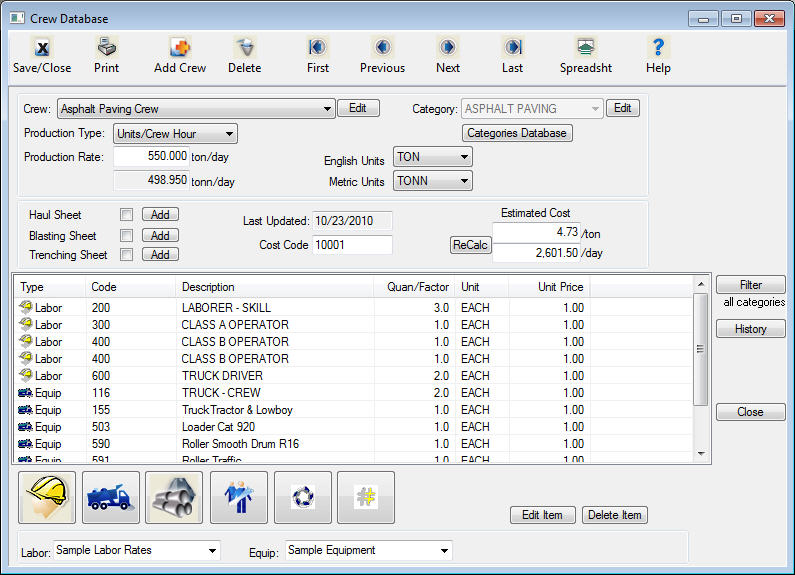This screenshot has height=575, width=795.
Task: Enable the Blasting Sheet checkbox
Action: 126,235
